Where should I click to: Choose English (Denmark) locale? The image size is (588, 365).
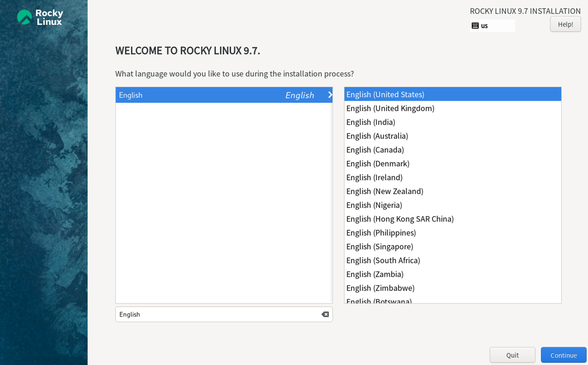453,163
